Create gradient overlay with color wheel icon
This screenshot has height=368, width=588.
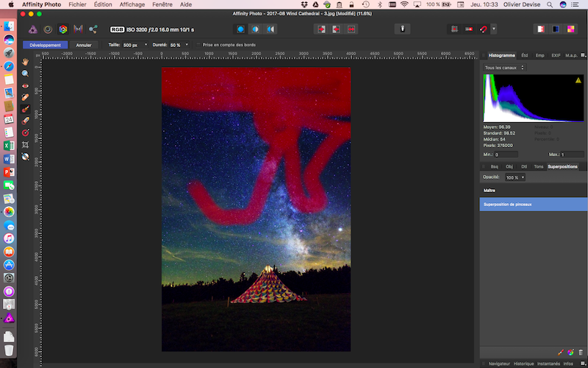(571, 353)
